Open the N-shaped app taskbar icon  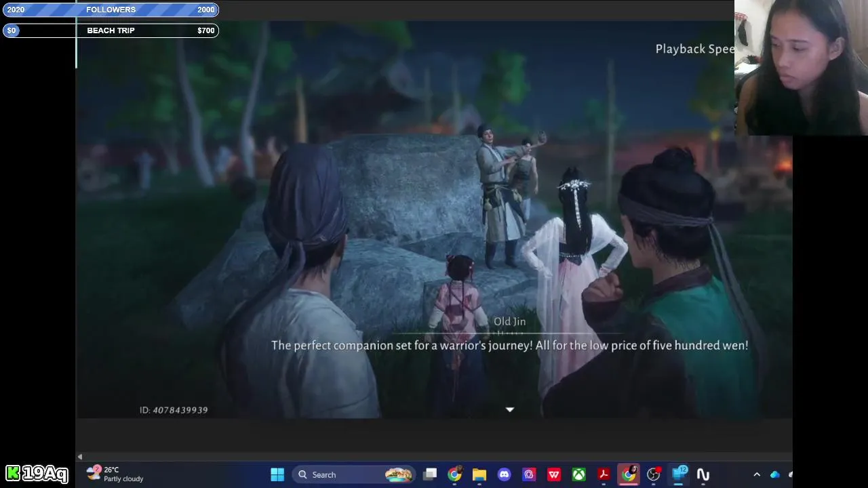point(703,474)
